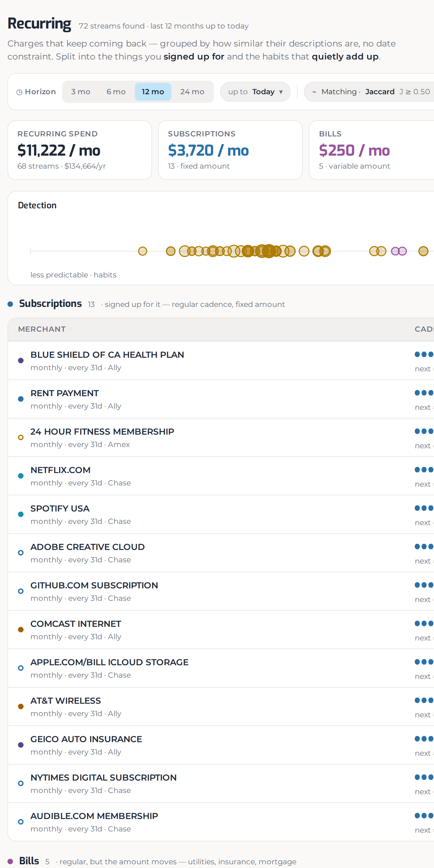The image size is (434, 868).
Task: Set horizon to 24 mo
Action: [192, 92]
